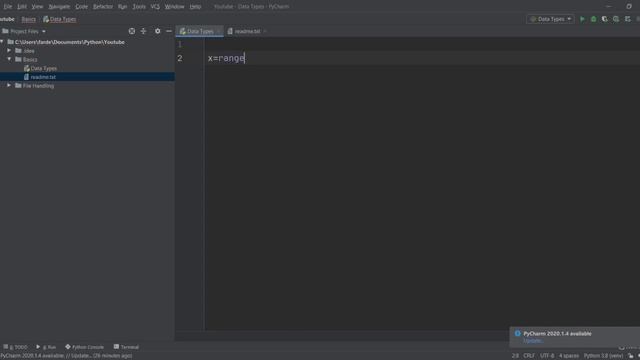Select Data Types file in project tree

click(x=44, y=69)
